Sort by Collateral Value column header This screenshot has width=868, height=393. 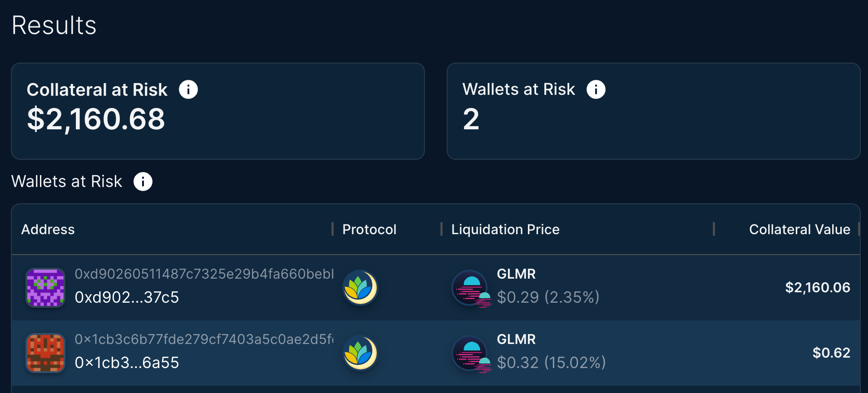click(x=800, y=229)
